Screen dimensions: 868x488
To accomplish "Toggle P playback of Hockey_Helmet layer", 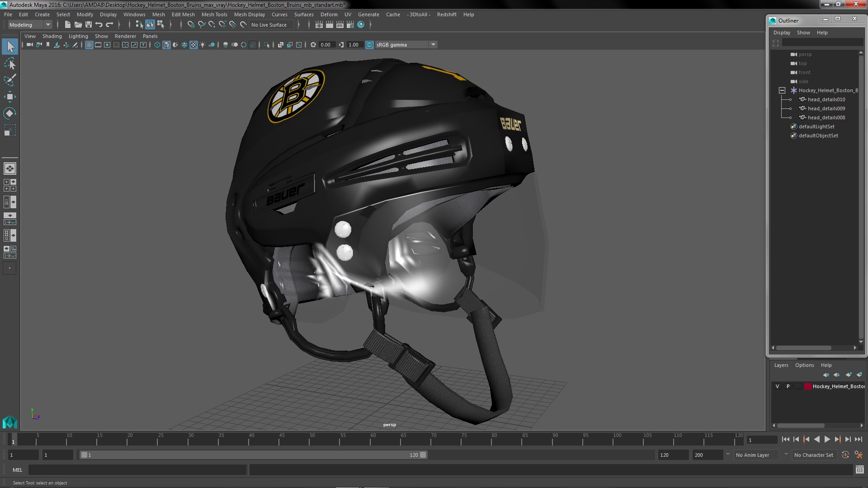I will click(x=788, y=386).
